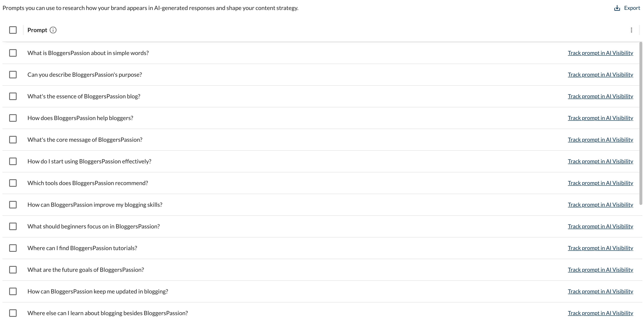
Task: Open the three-dot table options menu
Action: click(631, 30)
